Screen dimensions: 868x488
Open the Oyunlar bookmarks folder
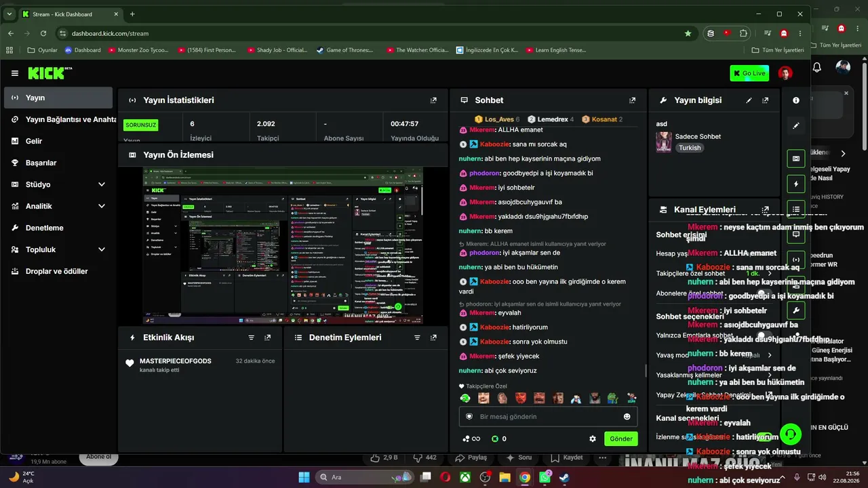click(x=42, y=50)
